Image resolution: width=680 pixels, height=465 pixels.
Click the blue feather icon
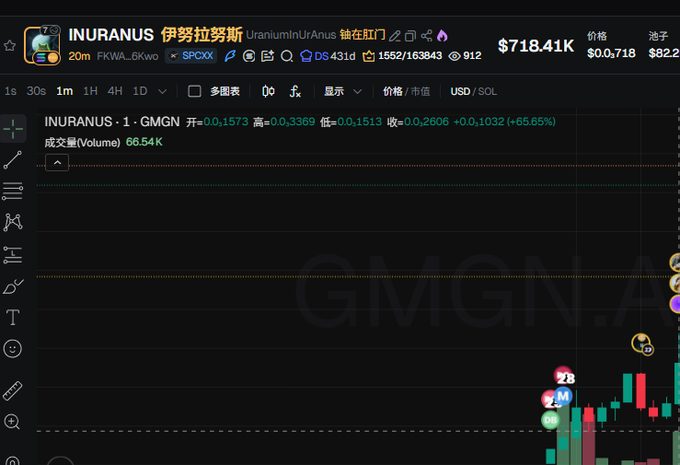pyautogui.click(x=230, y=56)
